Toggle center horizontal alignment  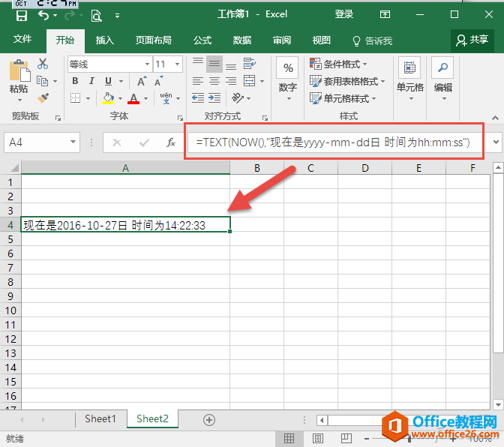click(214, 81)
